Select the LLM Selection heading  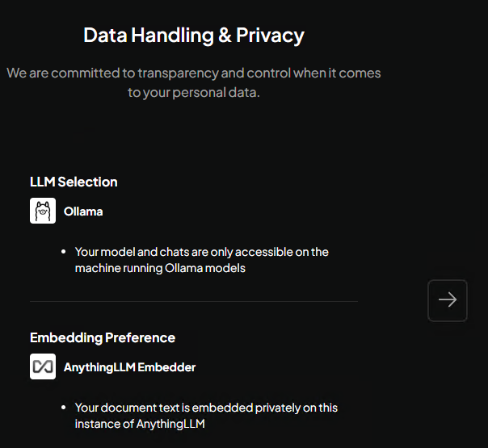74,182
